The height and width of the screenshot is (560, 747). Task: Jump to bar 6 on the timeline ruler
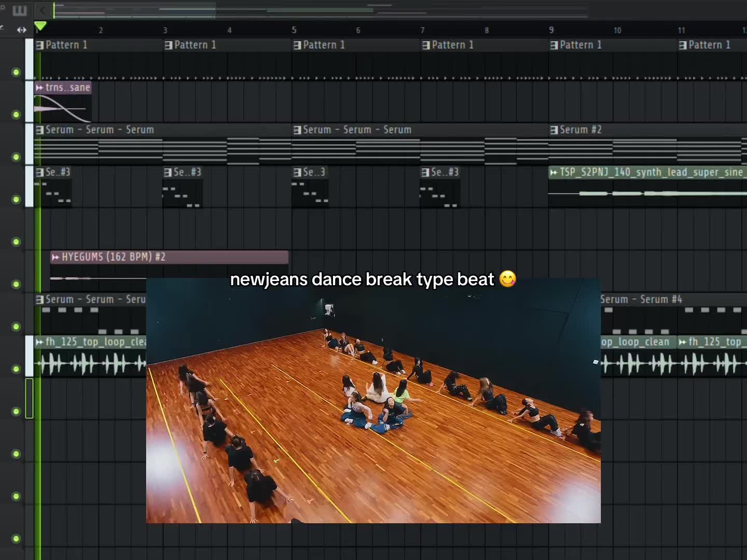tap(358, 30)
